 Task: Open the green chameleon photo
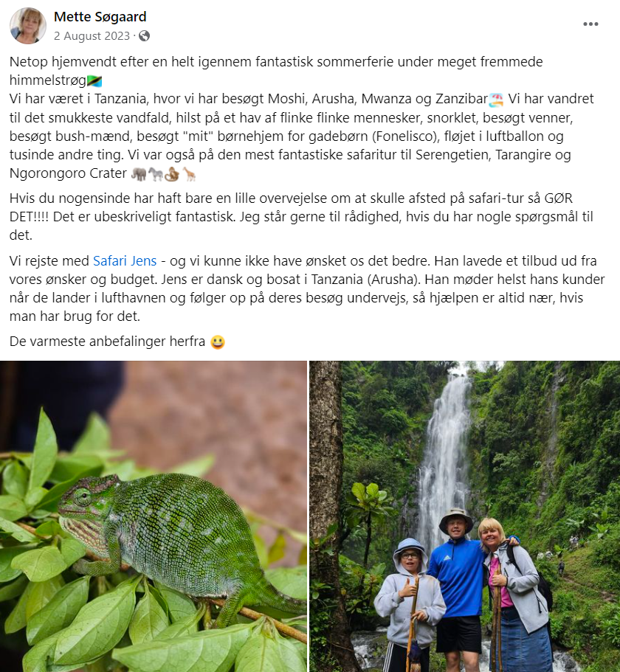coord(154,516)
